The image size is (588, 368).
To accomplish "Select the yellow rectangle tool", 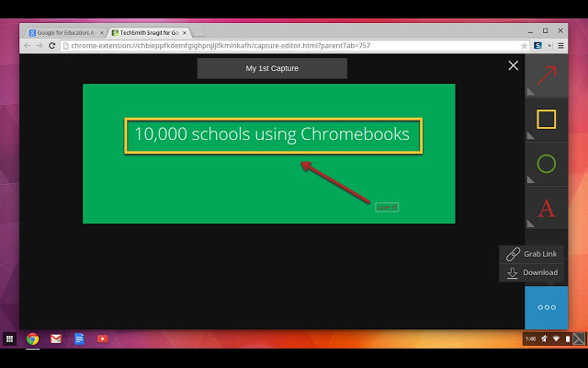I will click(x=547, y=120).
